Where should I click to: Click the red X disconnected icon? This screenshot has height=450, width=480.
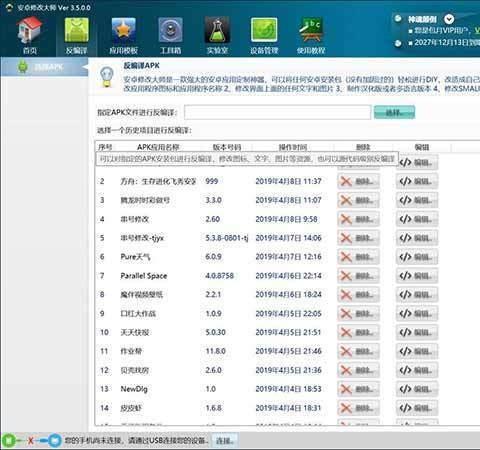(x=31, y=441)
